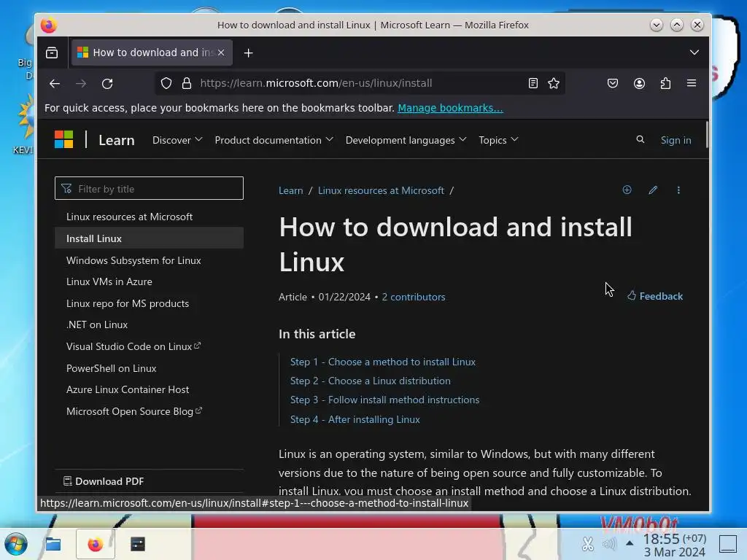Click the Firefox back arrow button
Viewport: 747px width, 560px height.
click(x=55, y=83)
